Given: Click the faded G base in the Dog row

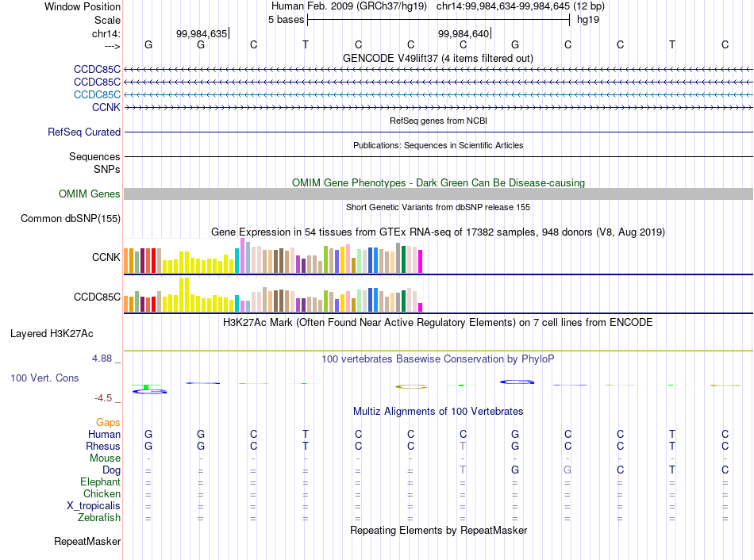Looking at the screenshot, I should [x=567, y=470].
